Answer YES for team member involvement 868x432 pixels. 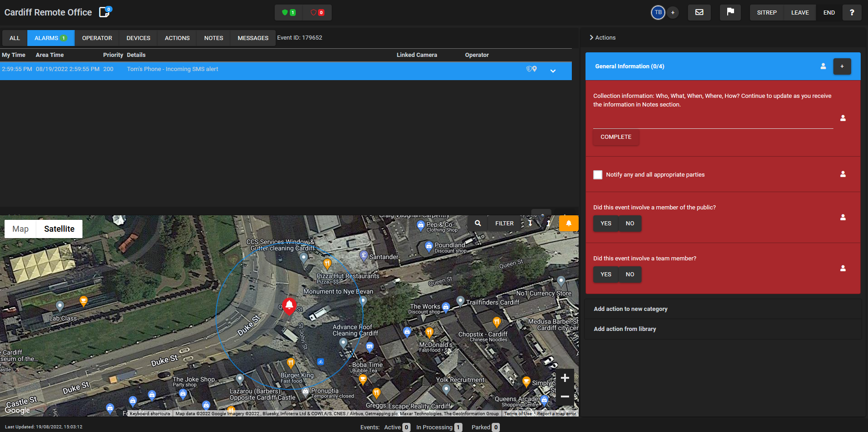tap(606, 274)
